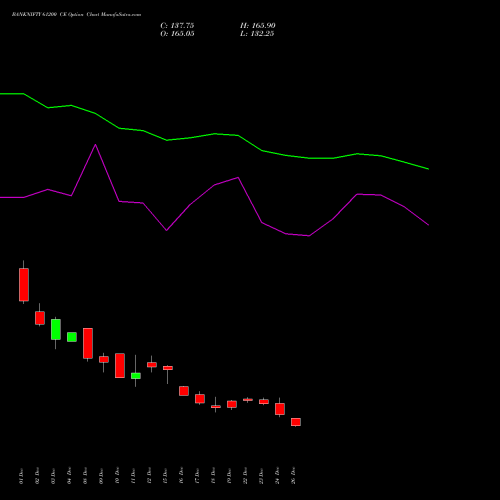Viewport: 500px width, 500px height.
Task: Click the 26 Dec date axis label
Action: click(293, 476)
